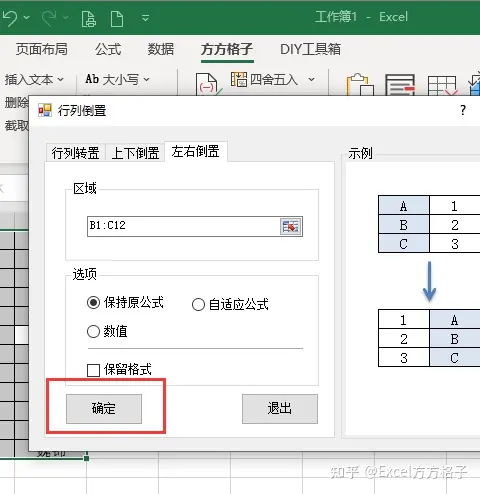Image resolution: width=480 pixels, height=494 pixels.
Task: Click the range selector icon in 区域 field
Action: click(x=290, y=227)
